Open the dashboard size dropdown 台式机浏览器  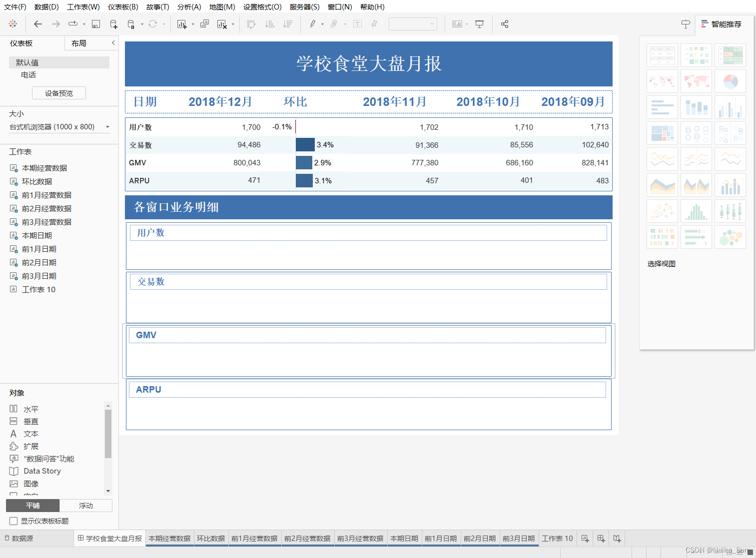coord(59,127)
